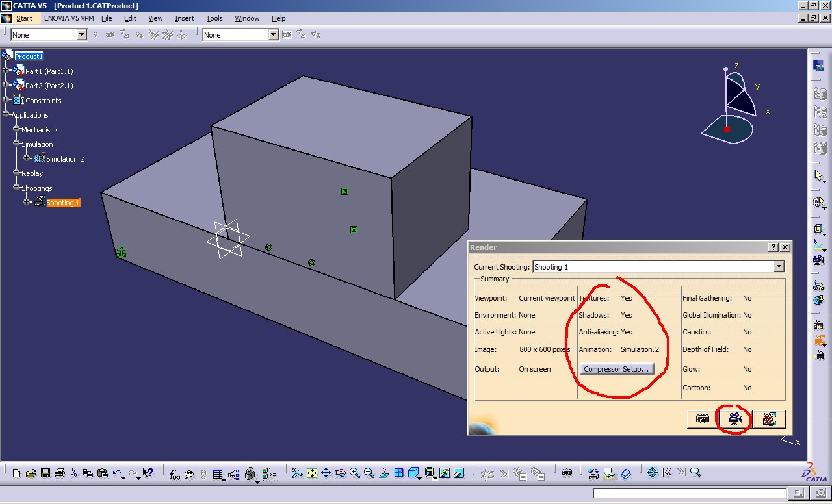The height and width of the screenshot is (504, 832).
Task: Select Shootings node in the tree
Action: pos(36,188)
